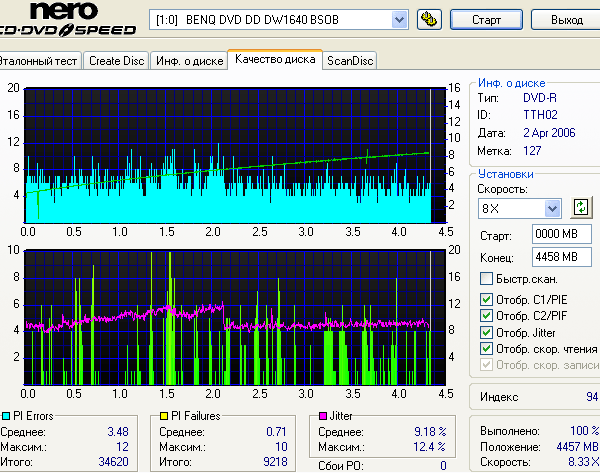
Task: Click the disc ID value TTH02
Action: click(x=540, y=115)
